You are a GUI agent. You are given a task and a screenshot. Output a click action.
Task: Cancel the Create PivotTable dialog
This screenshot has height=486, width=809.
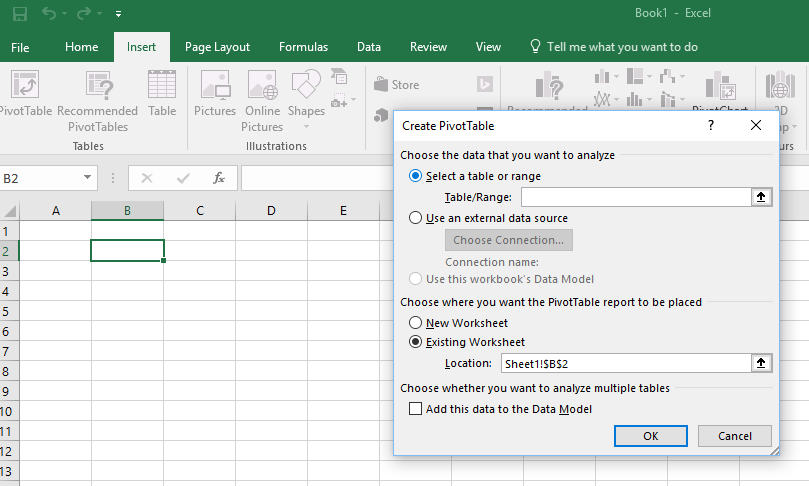735,436
